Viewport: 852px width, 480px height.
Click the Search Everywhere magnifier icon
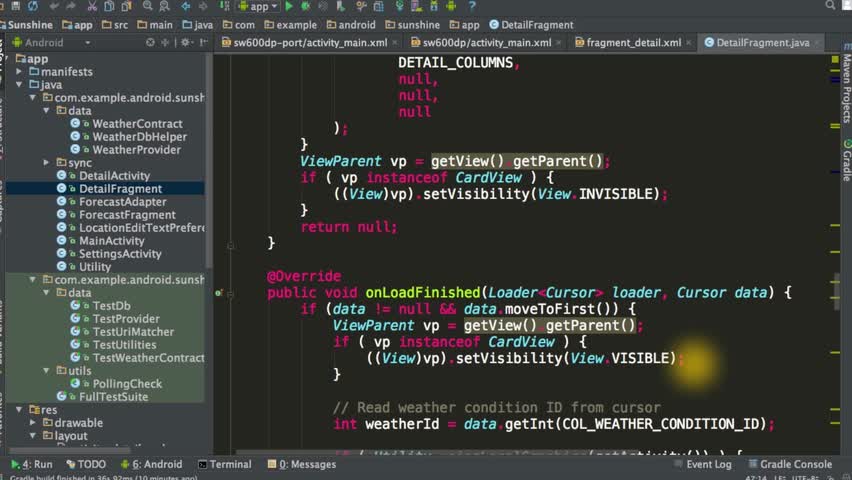pyautogui.click(x=830, y=5)
